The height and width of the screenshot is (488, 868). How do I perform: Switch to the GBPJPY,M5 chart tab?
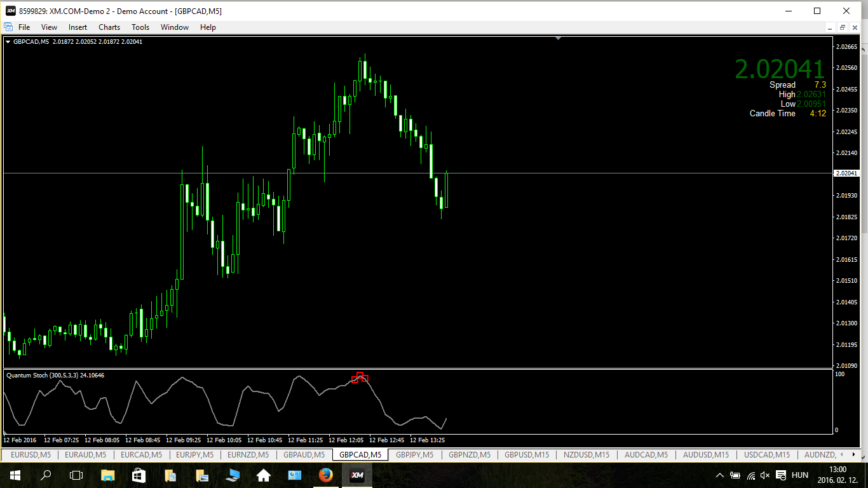(414, 455)
